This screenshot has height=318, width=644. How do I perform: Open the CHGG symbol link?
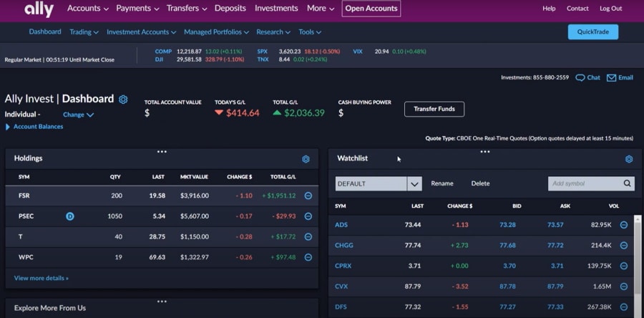coord(343,246)
